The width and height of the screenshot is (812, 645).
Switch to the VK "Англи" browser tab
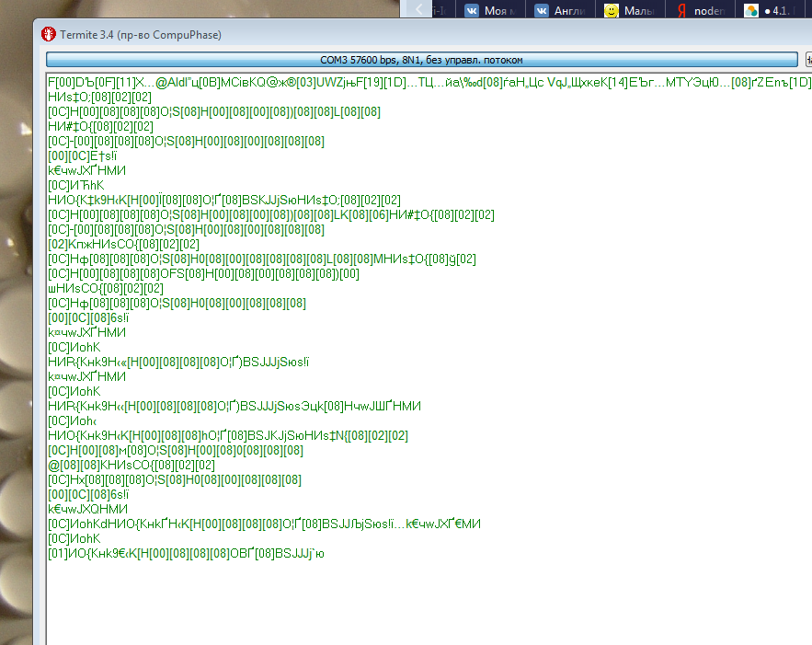click(559, 10)
